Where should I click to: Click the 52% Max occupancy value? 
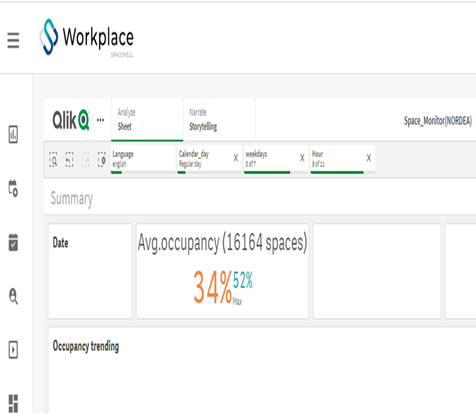(x=243, y=281)
